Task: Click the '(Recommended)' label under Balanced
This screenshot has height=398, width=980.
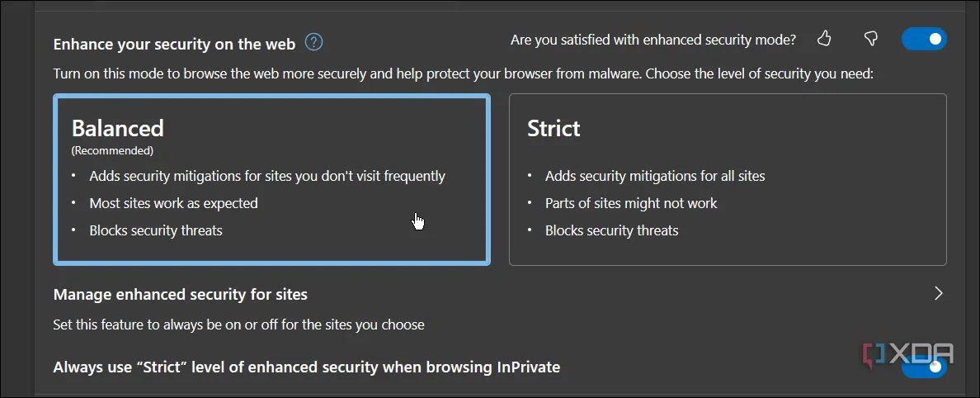Action: coord(112,151)
